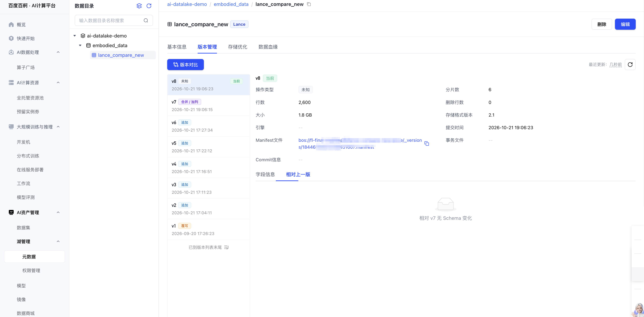
Task: Select the lance_compare_new tree item
Action: pyautogui.click(x=122, y=55)
